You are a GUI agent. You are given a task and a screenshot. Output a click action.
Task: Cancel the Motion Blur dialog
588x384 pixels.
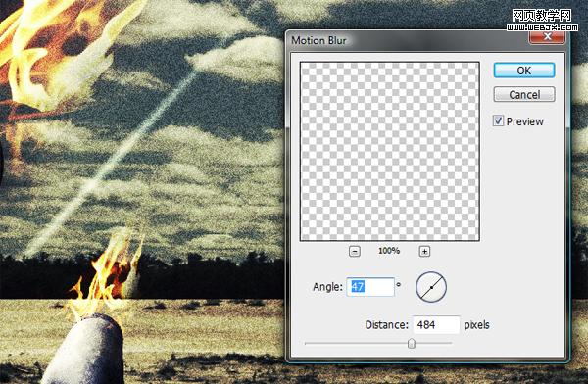pyautogui.click(x=524, y=94)
